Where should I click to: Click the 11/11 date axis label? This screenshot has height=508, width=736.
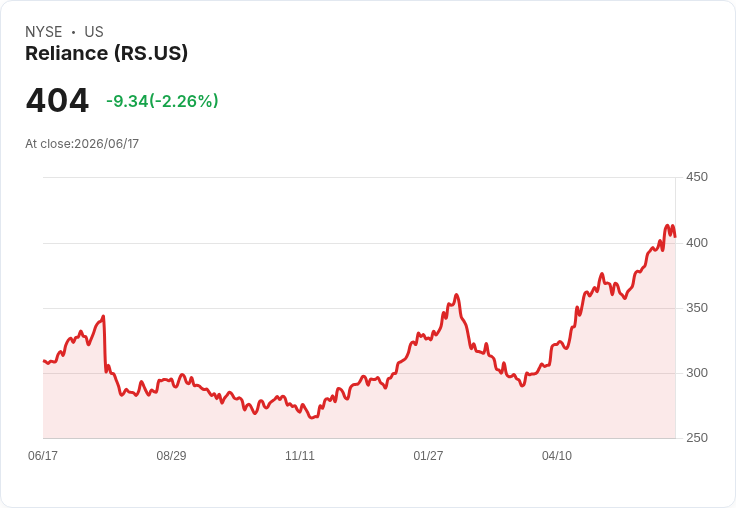(x=300, y=455)
